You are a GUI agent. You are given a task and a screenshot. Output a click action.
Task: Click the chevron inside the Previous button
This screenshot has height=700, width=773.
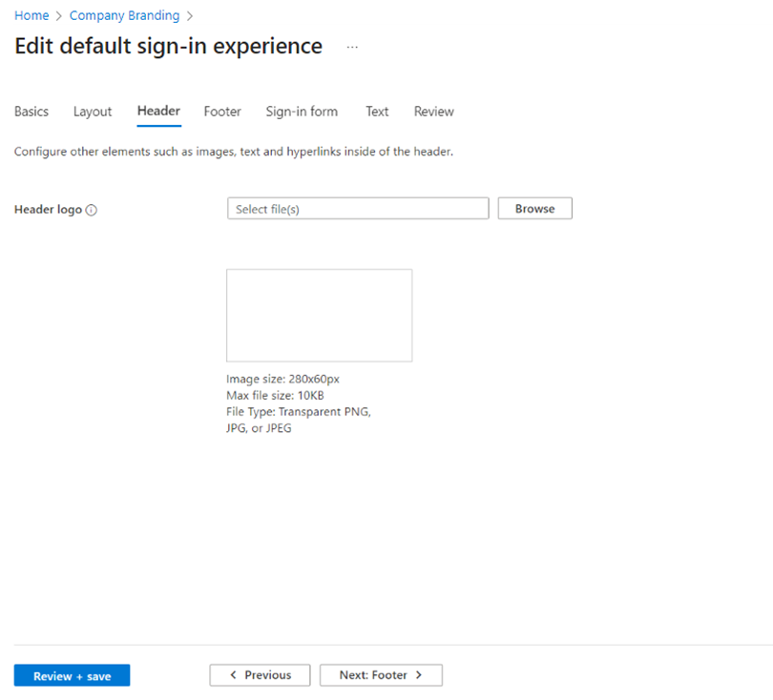(232, 674)
